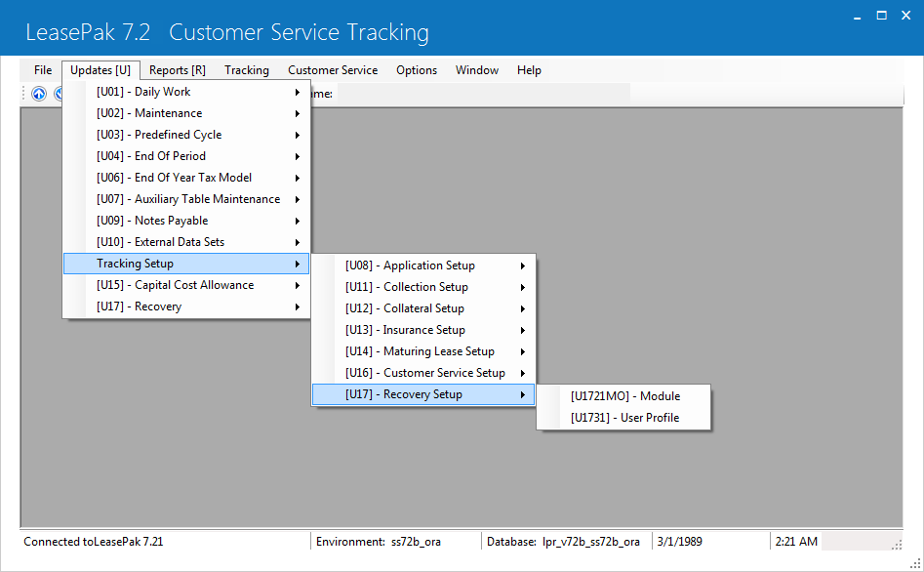
Task: Close the Updates [U] menu
Action: pyautogui.click(x=100, y=70)
